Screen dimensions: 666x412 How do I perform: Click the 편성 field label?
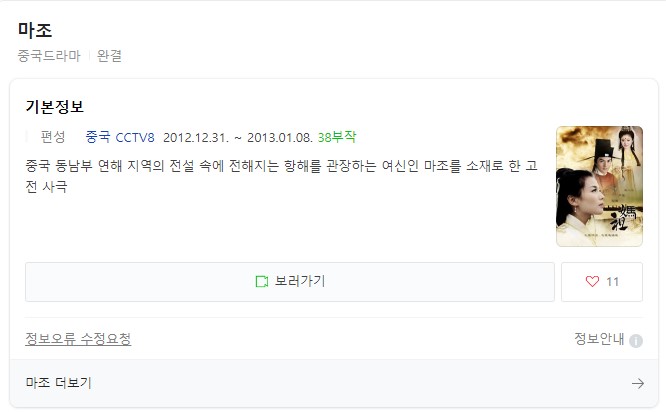pyautogui.click(x=53, y=137)
